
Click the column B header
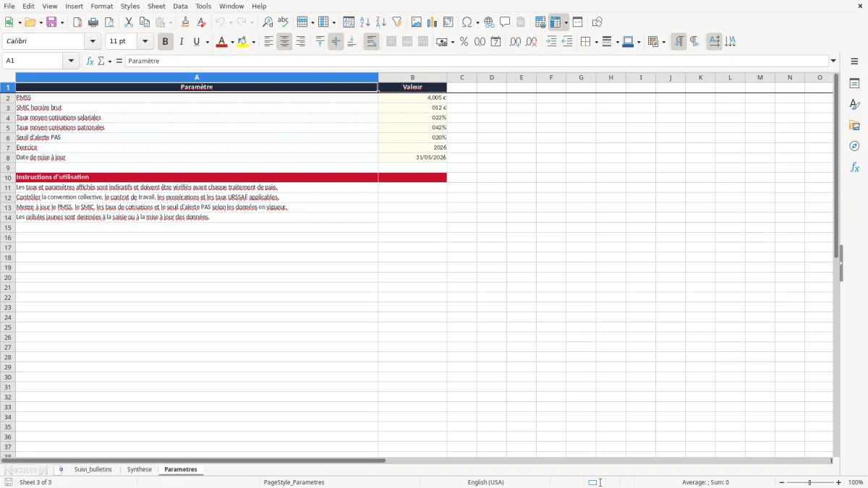point(412,77)
